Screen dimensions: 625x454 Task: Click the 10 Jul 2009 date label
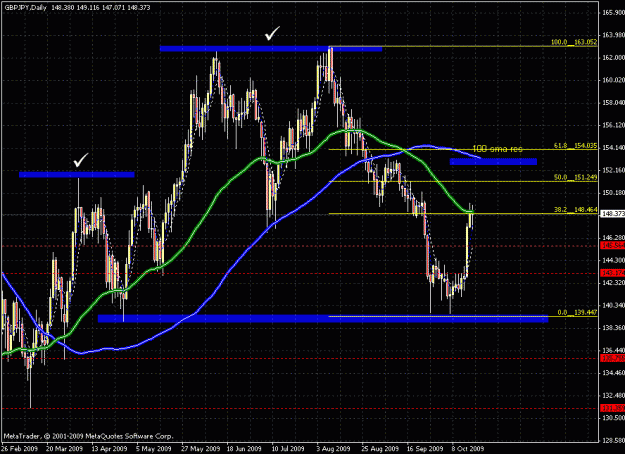click(289, 449)
